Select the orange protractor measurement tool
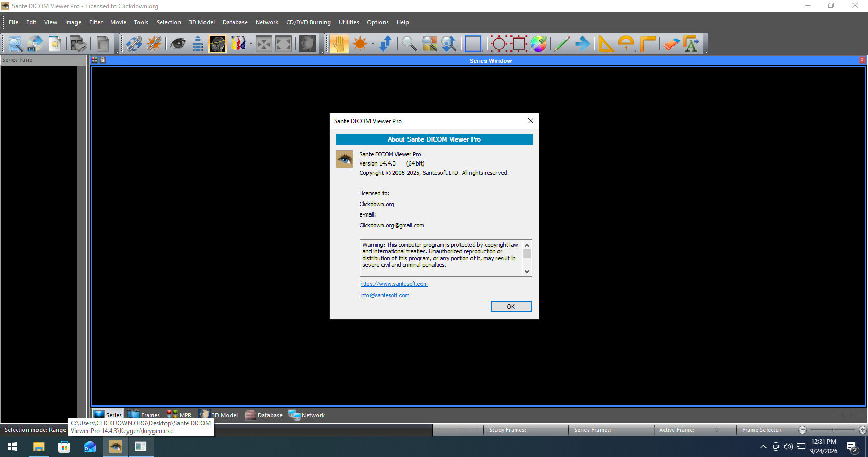 pyautogui.click(x=626, y=44)
